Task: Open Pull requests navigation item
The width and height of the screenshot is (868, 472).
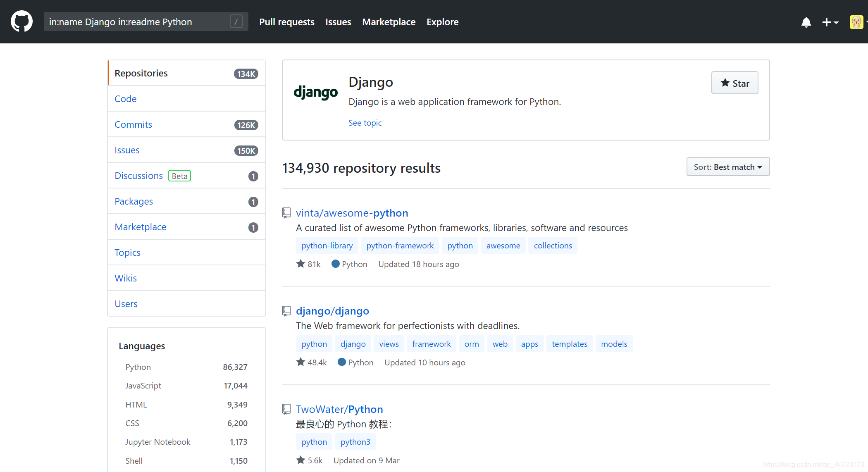Action: click(x=286, y=21)
